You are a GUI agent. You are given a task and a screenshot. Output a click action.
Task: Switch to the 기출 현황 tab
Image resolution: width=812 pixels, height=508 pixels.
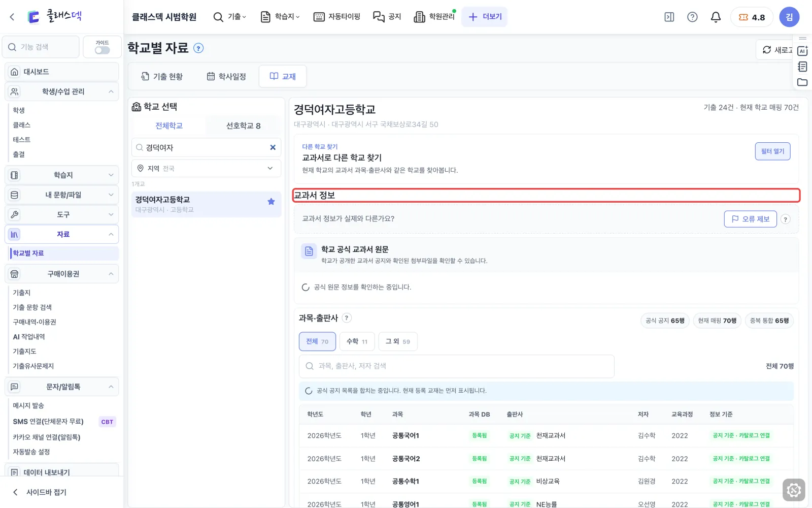[162, 76]
